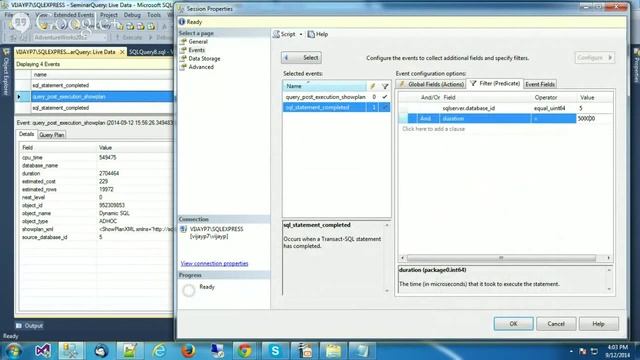Show hidden tray icons arrow
Viewport: 640px width, 360px height.
coord(571,351)
